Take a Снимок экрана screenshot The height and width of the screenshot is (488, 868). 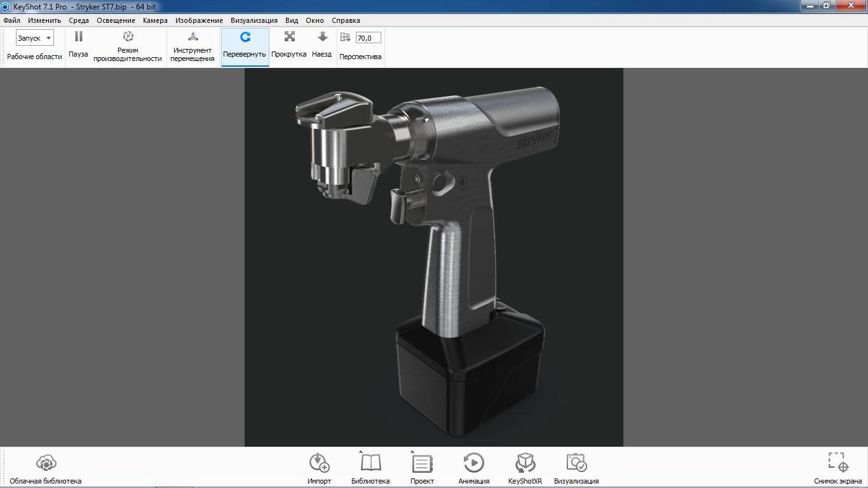[838, 469]
